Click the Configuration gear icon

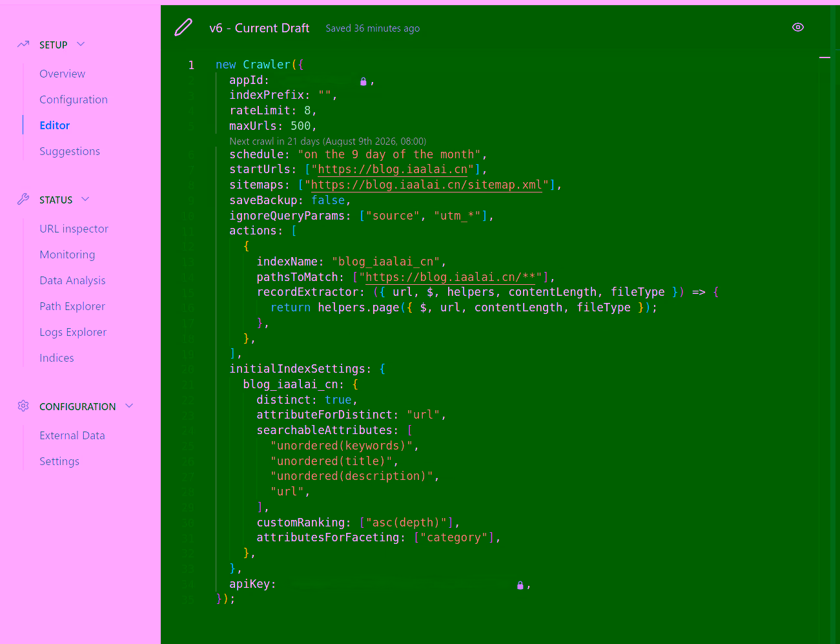click(23, 406)
